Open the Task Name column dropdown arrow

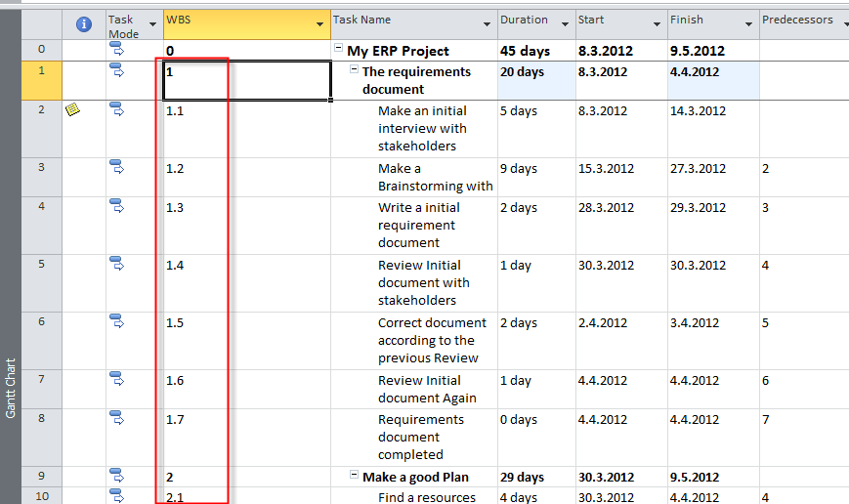[488, 23]
